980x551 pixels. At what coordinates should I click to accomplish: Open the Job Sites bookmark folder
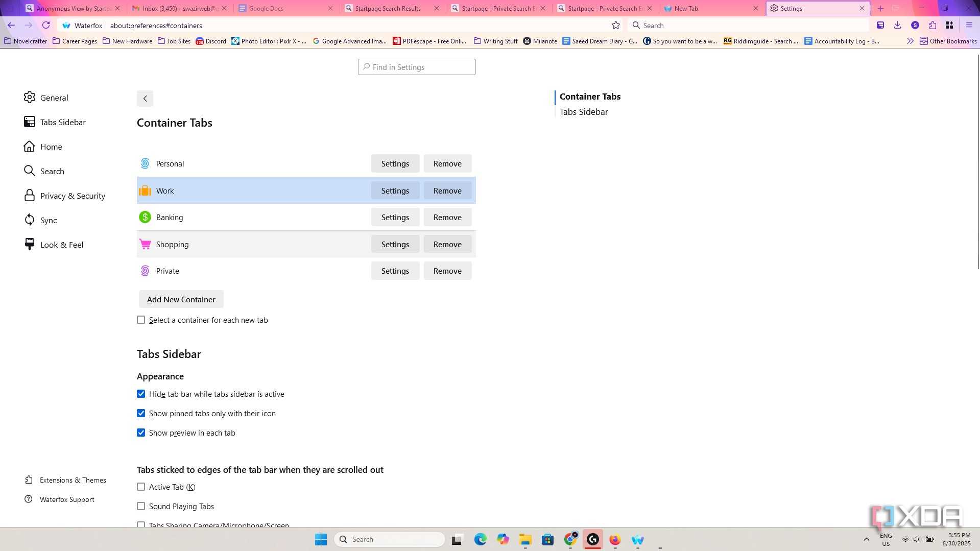coord(174,41)
